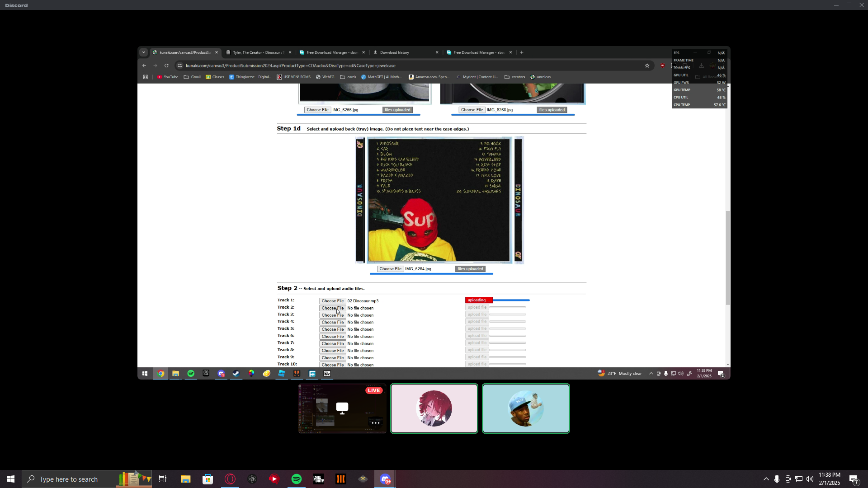Open the notification action center
This screenshot has height=488, width=868.
pos(854,479)
